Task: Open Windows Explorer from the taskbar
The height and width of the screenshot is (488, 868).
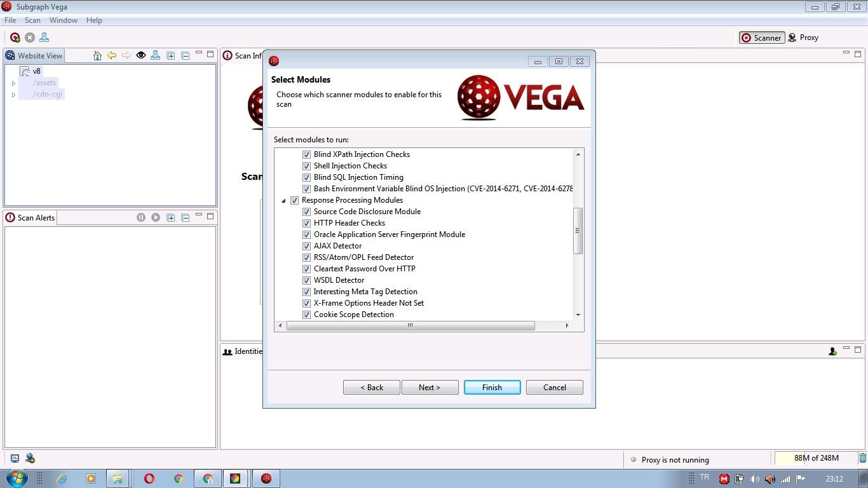Action: (118, 478)
